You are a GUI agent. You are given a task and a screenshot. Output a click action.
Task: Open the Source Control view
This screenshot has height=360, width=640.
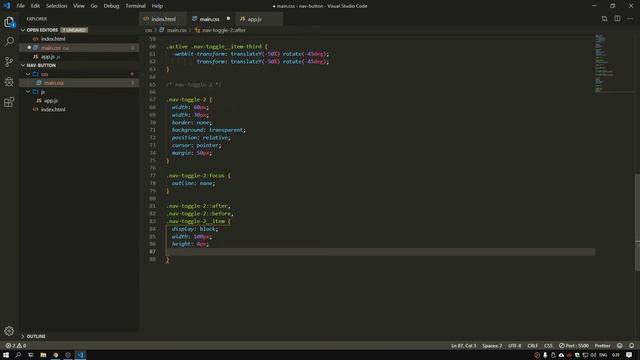[x=9, y=62]
